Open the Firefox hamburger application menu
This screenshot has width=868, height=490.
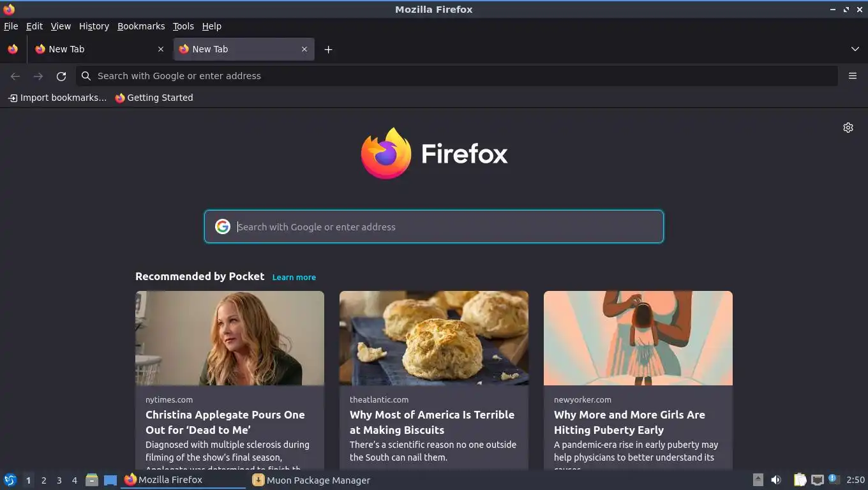click(853, 76)
